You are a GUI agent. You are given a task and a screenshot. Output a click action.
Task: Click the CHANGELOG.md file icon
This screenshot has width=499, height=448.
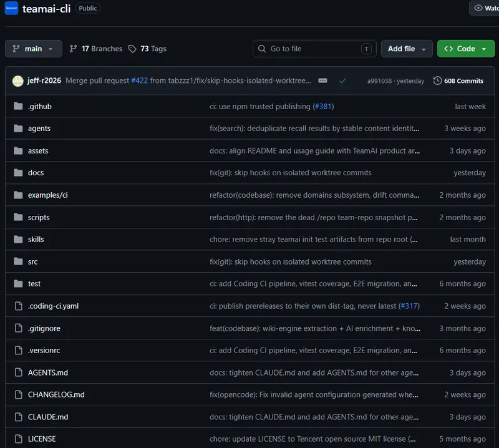coord(19,394)
